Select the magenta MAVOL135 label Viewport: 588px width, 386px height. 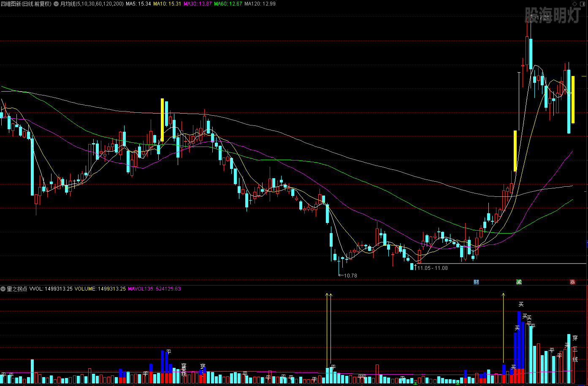[x=154, y=289]
